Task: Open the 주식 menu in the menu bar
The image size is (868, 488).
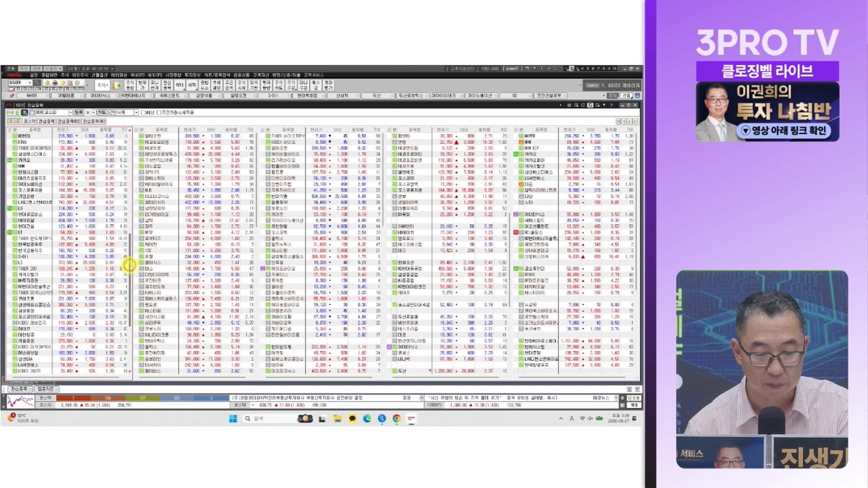Action: 65,75
